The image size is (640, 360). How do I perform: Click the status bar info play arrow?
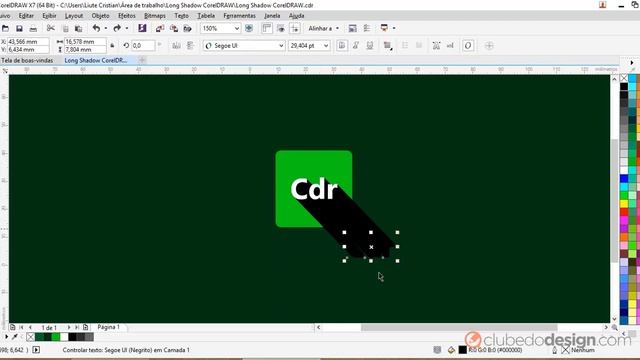pyautogui.click(x=36, y=350)
